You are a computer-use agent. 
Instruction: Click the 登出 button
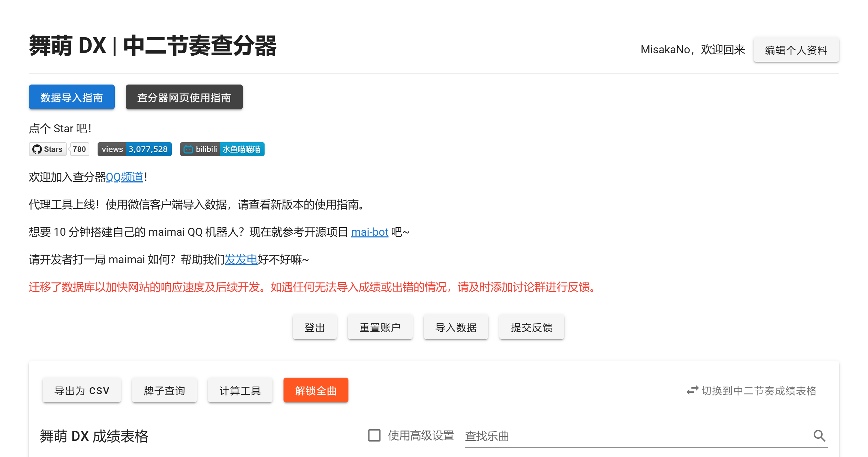tap(315, 327)
